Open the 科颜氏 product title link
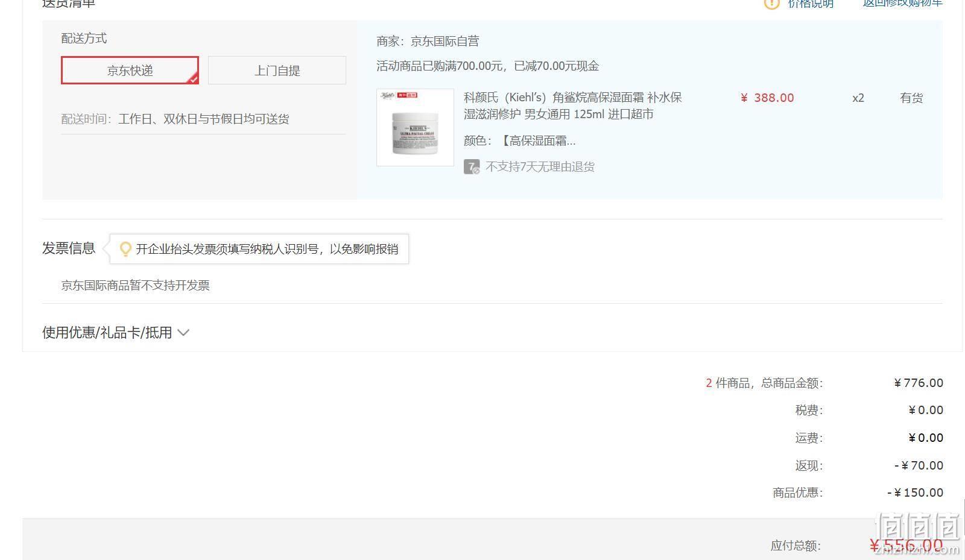965x560 pixels. (573, 105)
